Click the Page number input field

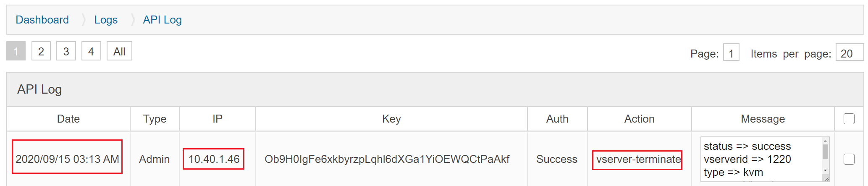click(x=731, y=53)
